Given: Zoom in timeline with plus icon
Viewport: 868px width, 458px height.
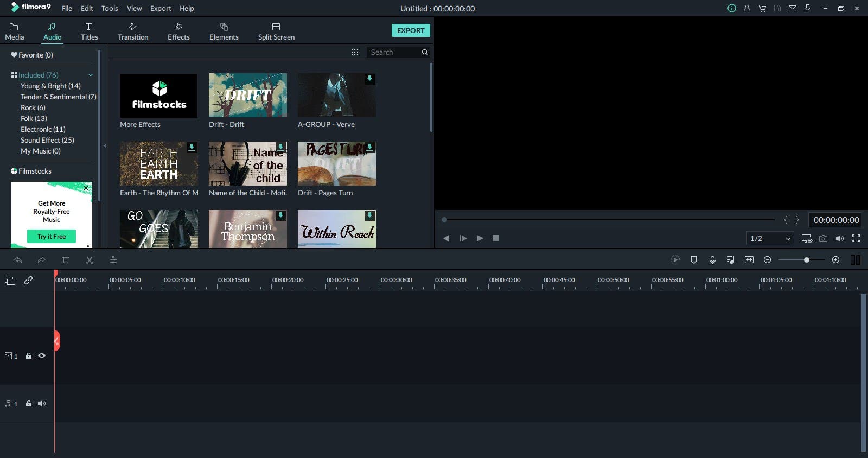Looking at the screenshot, I should point(836,260).
